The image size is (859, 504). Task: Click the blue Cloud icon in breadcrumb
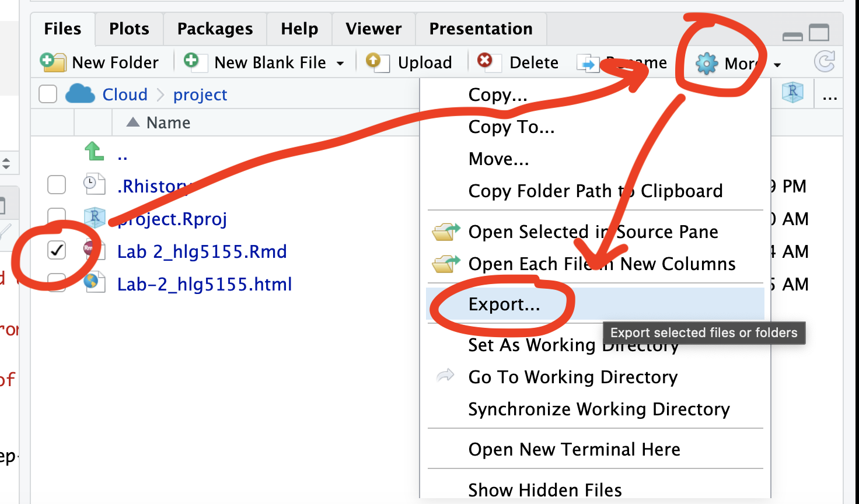[80, 94]
